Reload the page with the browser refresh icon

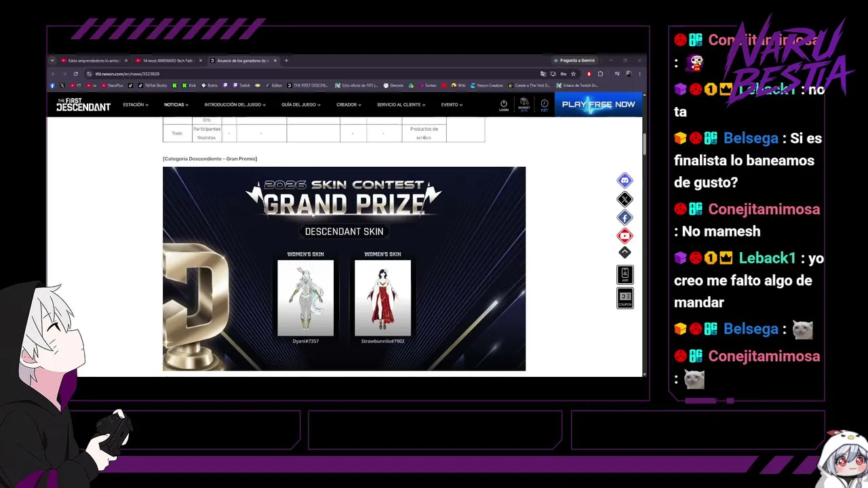[x=75, y=74]
